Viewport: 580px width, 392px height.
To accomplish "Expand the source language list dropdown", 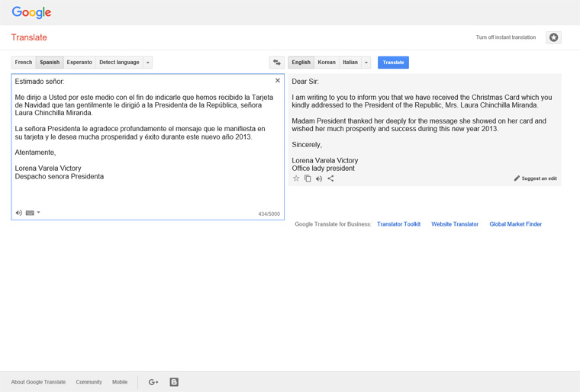I will pyautogui.click(x=147, y=62).
